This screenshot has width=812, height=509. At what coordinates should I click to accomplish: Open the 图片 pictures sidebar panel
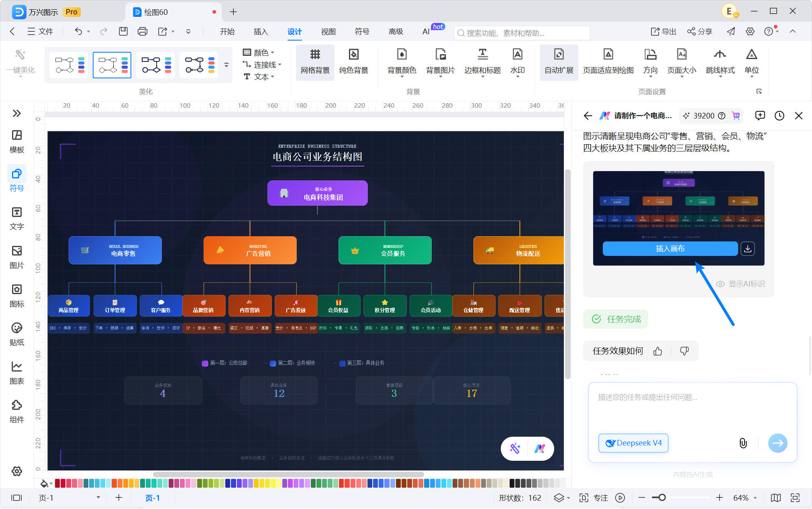click(16, 257)
